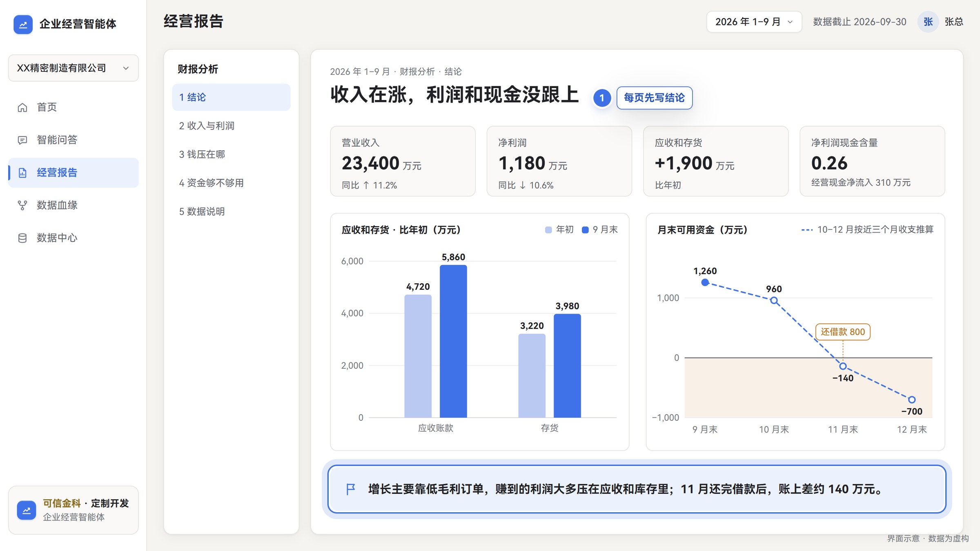Click the −700 data point at 12 月末
The width and height of the screenshot is (980, 551).
pyautogui.click(x=912, y=400)
